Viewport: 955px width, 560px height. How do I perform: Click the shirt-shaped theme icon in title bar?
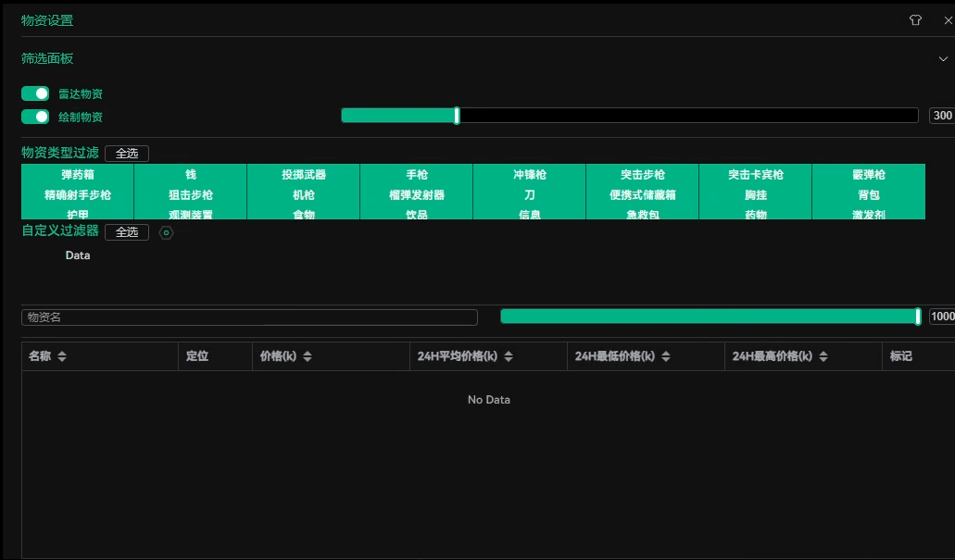tap(915, 20)
